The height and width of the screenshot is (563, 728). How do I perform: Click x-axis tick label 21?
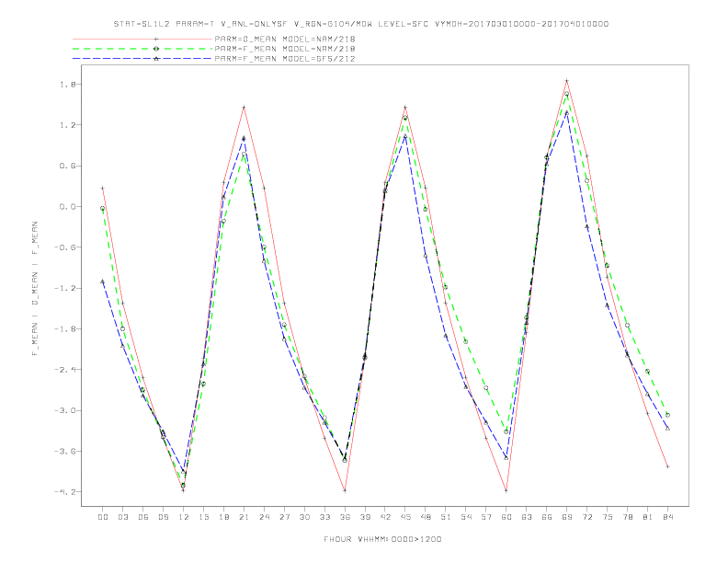point(244,517)
